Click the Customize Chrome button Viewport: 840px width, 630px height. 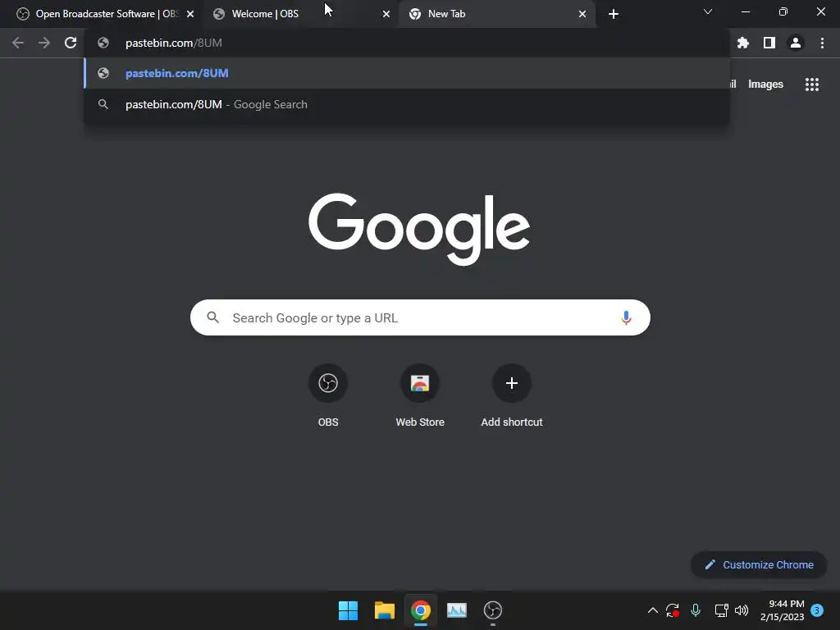[x=759, y=564]
